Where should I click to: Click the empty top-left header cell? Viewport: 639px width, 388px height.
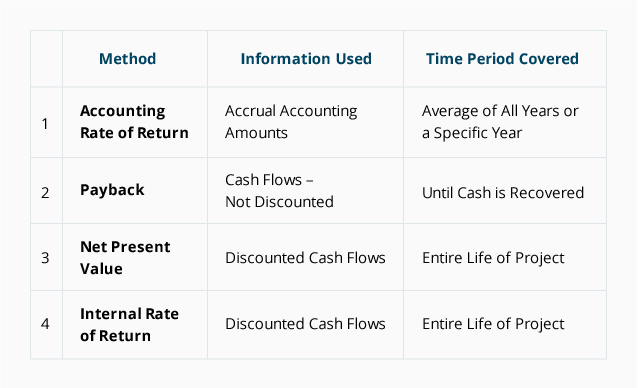[x=46, y=59]
